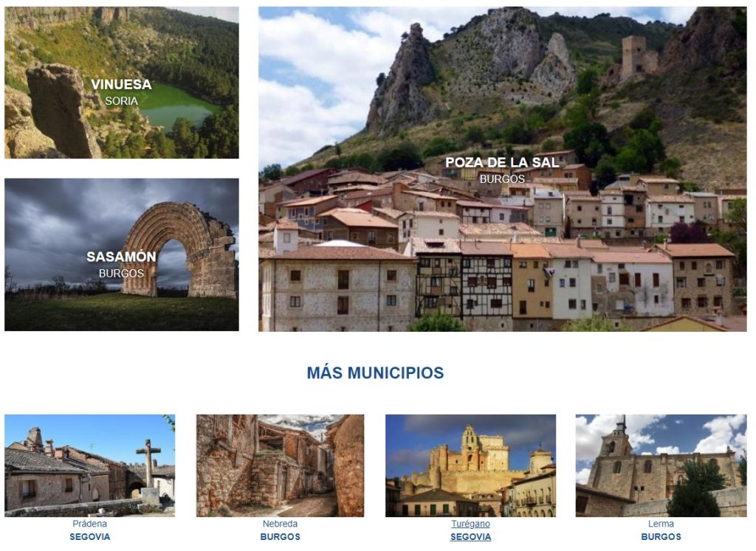Open the Poza de la Sal large image
Viewport: 756px width, 551px height.
point(502,169)
